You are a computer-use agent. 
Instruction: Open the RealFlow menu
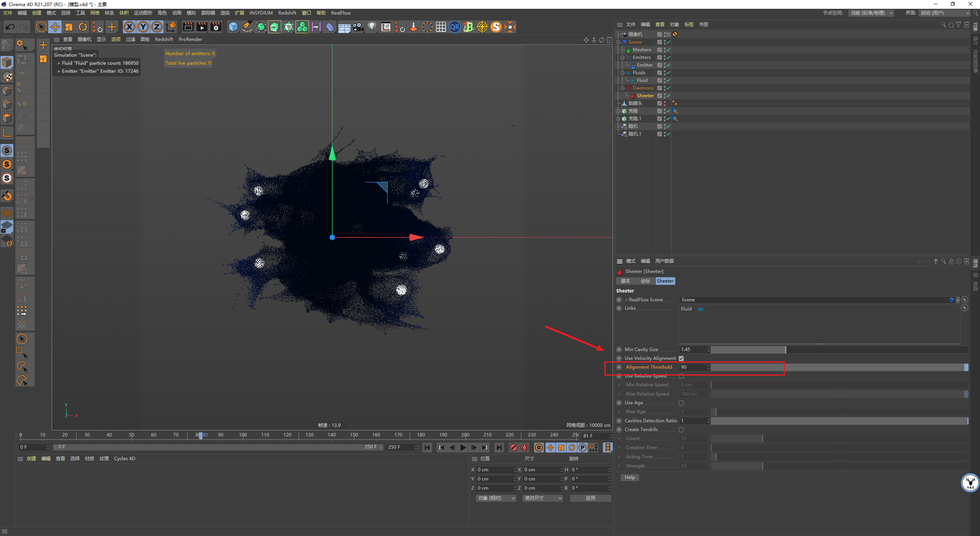click(x=341, y=13)
